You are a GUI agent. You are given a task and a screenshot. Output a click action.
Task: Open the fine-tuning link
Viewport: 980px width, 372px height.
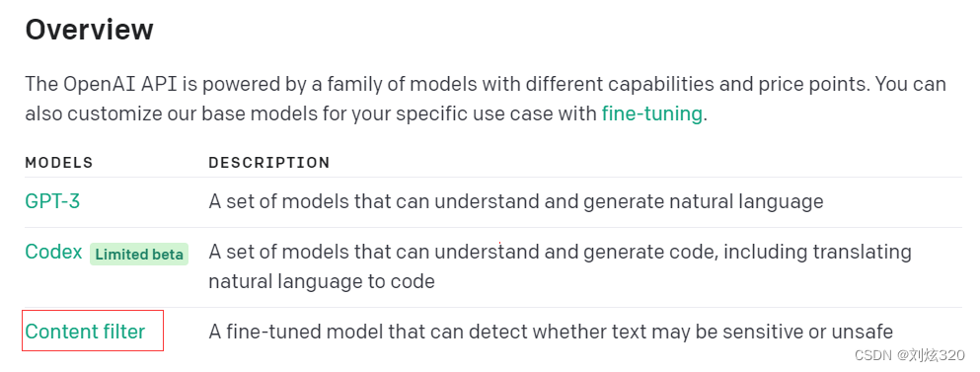pyautogui.click(x=652, y=113)
